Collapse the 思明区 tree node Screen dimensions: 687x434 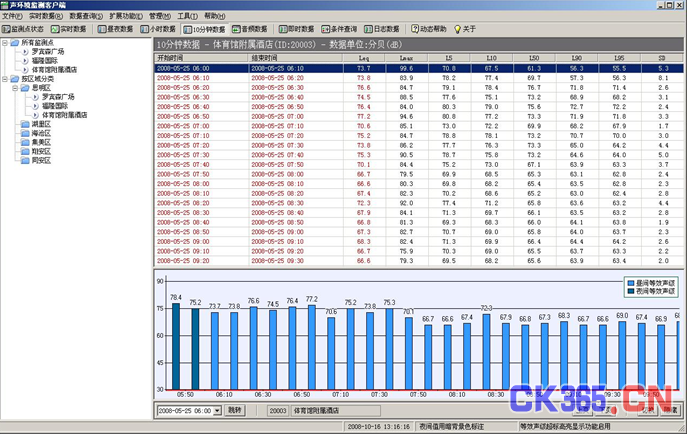tap(15, 88)
